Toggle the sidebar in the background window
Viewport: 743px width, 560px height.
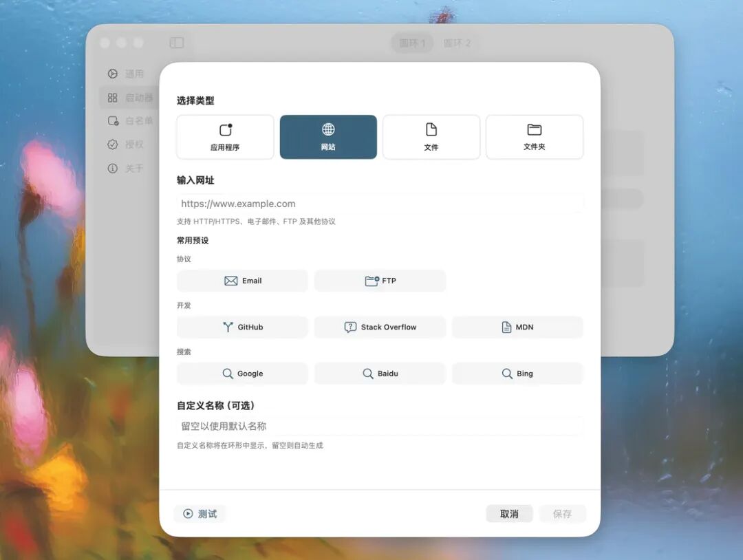tap(177, 43)
